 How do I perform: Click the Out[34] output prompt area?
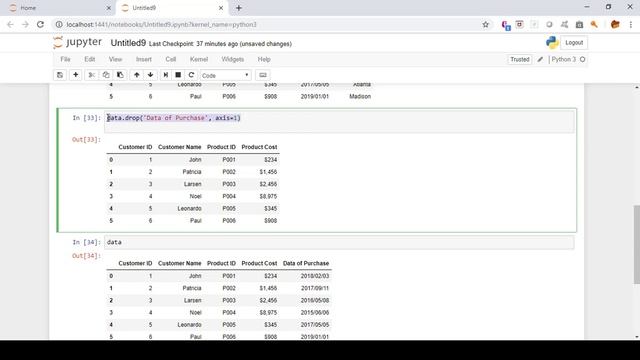(86, 256)
